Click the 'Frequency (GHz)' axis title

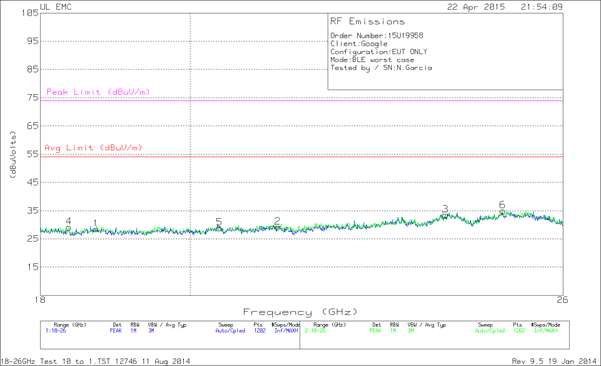tap(300, 312)
